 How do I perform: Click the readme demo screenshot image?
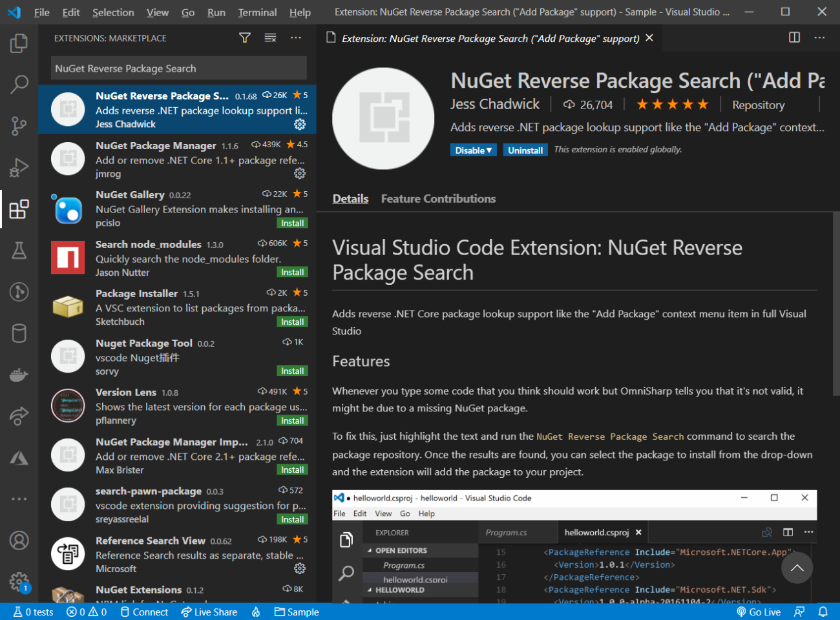click(574, 546)
